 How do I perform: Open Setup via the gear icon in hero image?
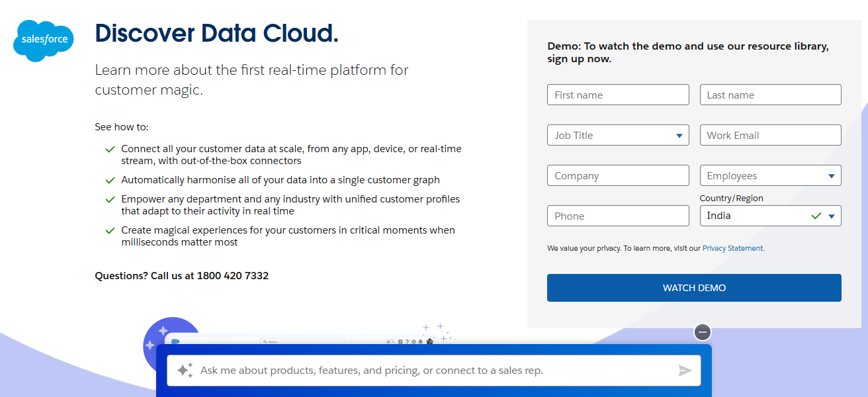pyautogui.click(x=414, y=341)
